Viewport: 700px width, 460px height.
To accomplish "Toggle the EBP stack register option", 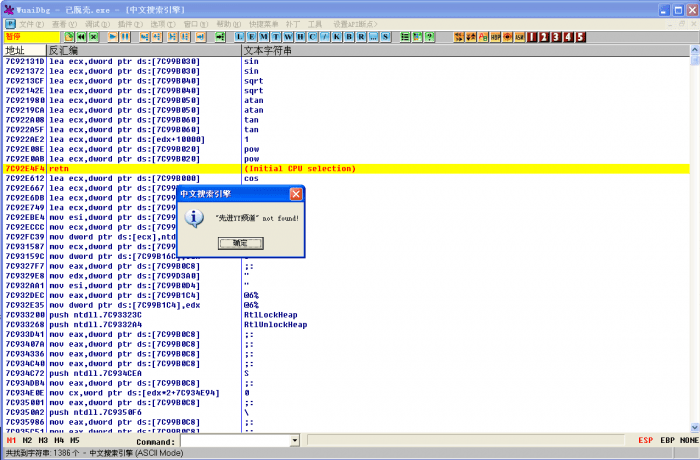I will click(667, 440).
